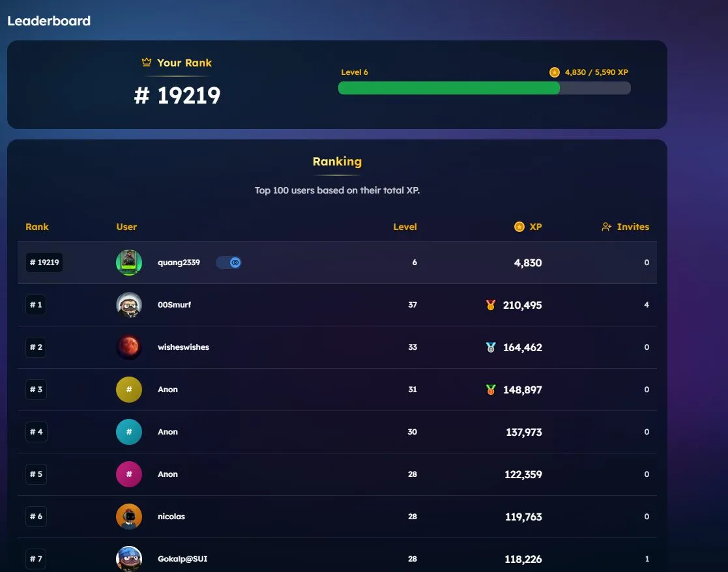The height and width of the screenshot is (572, 728).
Task: Click the Level 6 XP progress bar
Action: (484, 88)
